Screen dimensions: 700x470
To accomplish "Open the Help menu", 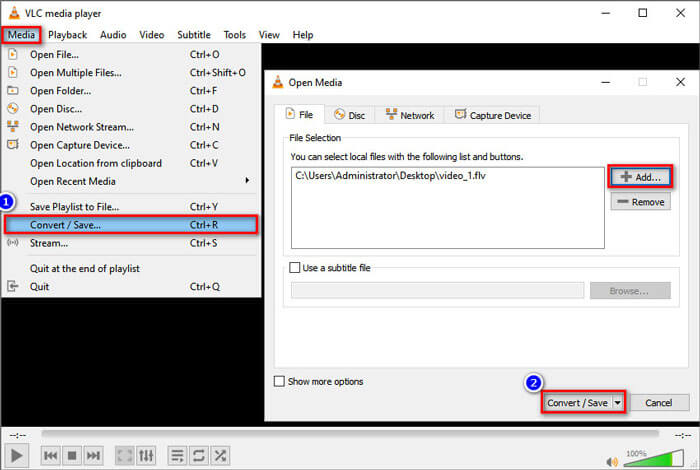I will click(x=303, y=35).
